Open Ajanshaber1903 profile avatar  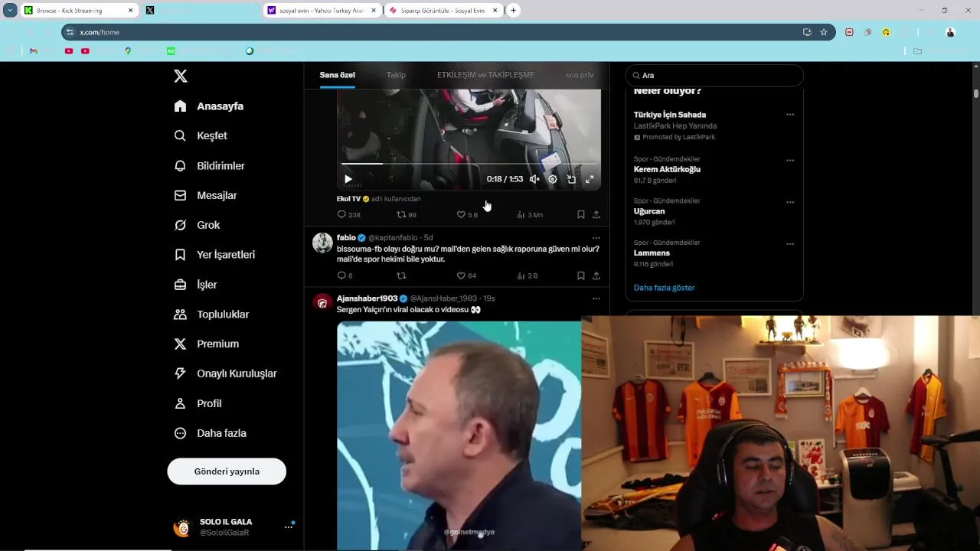(322, 303)
